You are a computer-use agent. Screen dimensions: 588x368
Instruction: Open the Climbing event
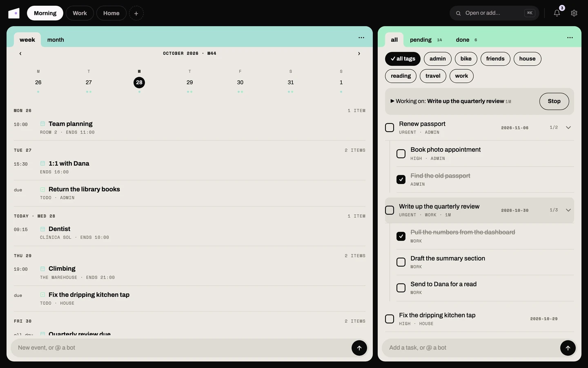click(189, 273)
